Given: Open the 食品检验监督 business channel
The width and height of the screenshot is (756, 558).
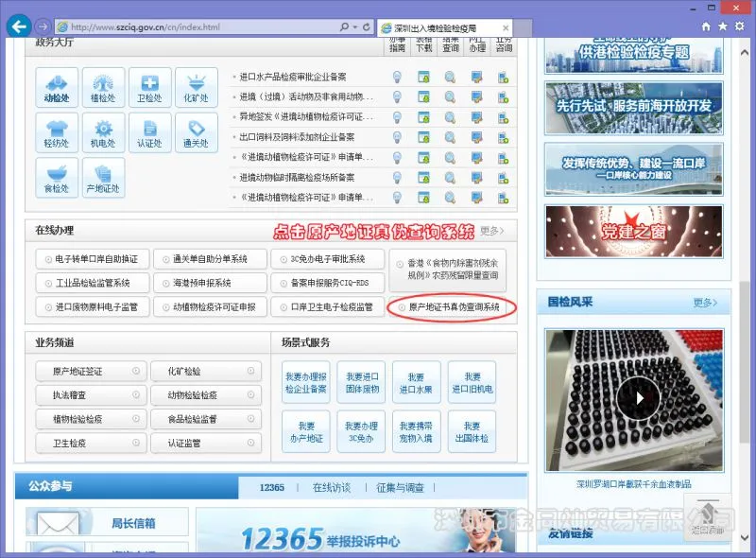Looking at the screenshot, I should [x=206, y=419].
